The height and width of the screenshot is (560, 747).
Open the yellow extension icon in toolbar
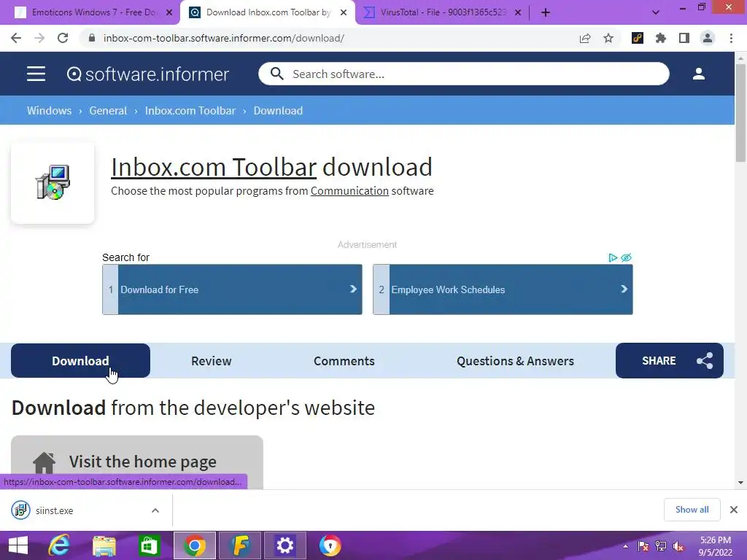[638, 38]
